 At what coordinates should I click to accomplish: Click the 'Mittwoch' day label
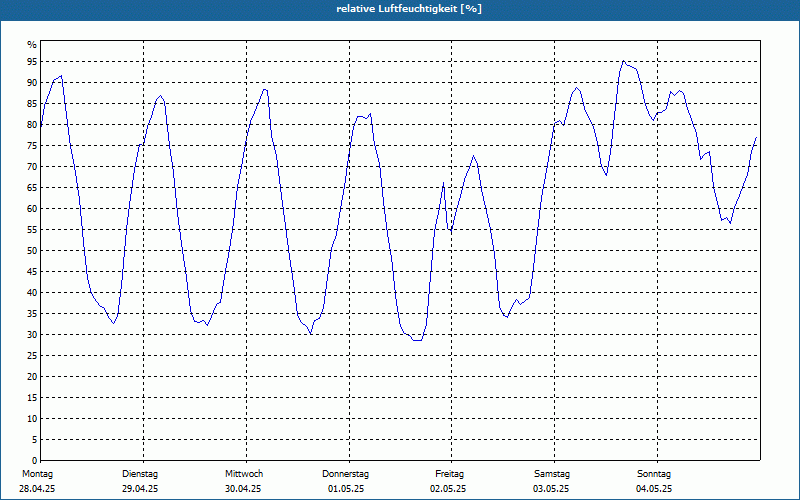(244, 474)
